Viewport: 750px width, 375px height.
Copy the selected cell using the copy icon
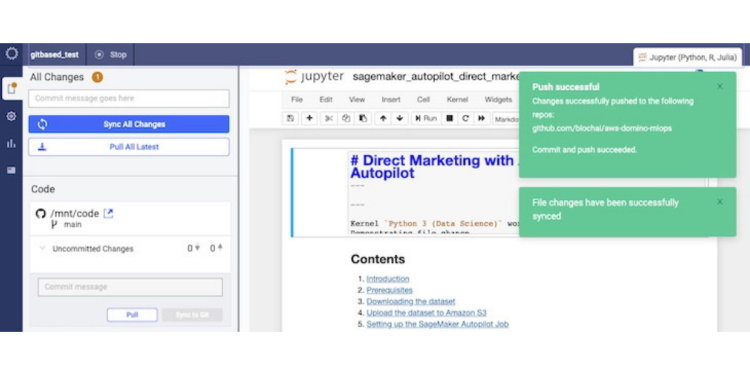(346, 118)
